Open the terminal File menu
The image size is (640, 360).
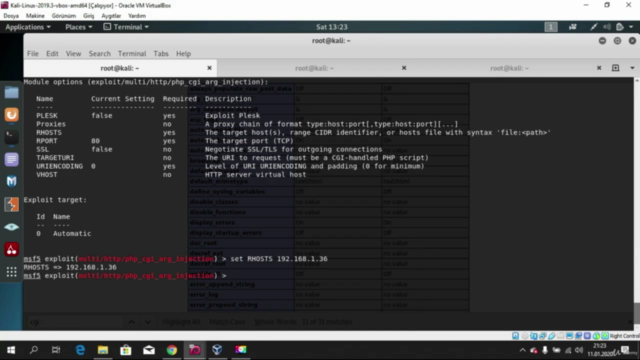click(x=33, y=53)
